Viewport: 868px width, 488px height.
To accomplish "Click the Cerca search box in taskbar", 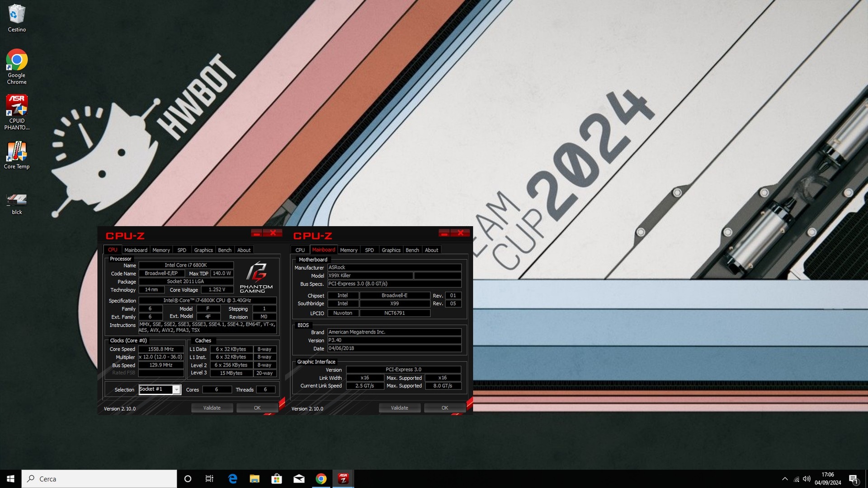I will (x=99, y=479).
